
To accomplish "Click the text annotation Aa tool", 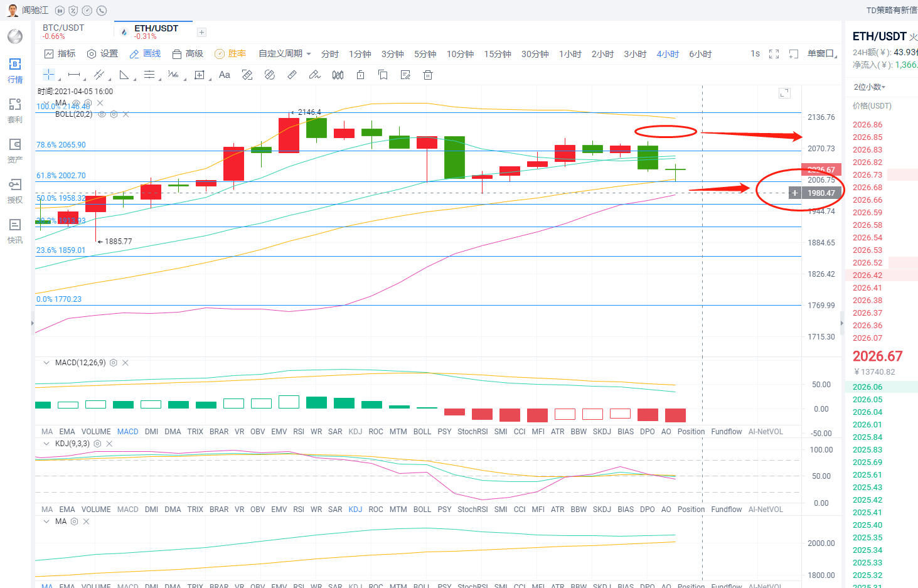I will tap(224, 75).
